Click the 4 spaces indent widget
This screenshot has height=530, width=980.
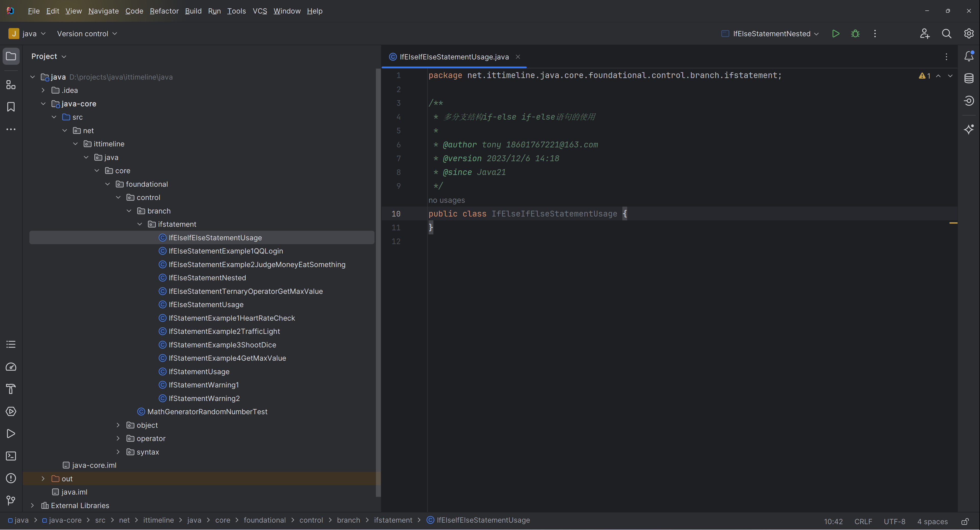[932, 521]
